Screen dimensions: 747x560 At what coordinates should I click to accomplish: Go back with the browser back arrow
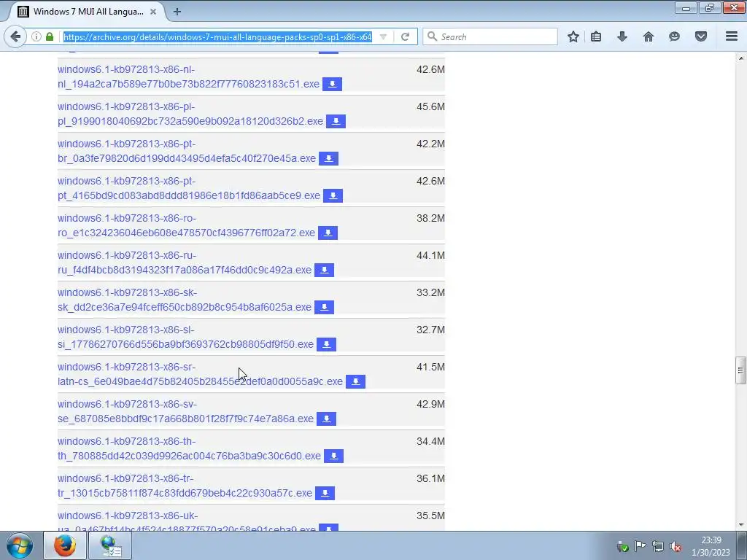tap(15, 36)
